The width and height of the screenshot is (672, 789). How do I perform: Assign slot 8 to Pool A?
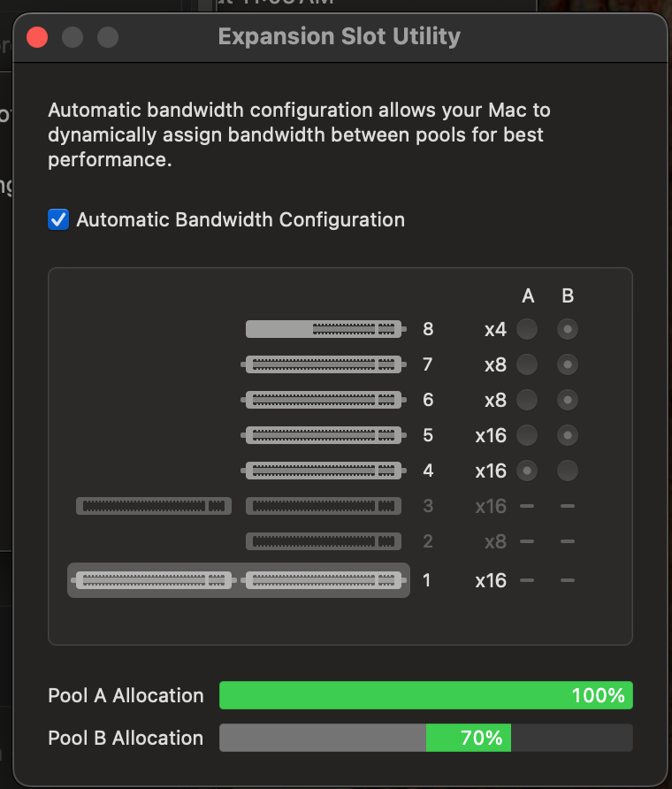[x=527, y=329]
